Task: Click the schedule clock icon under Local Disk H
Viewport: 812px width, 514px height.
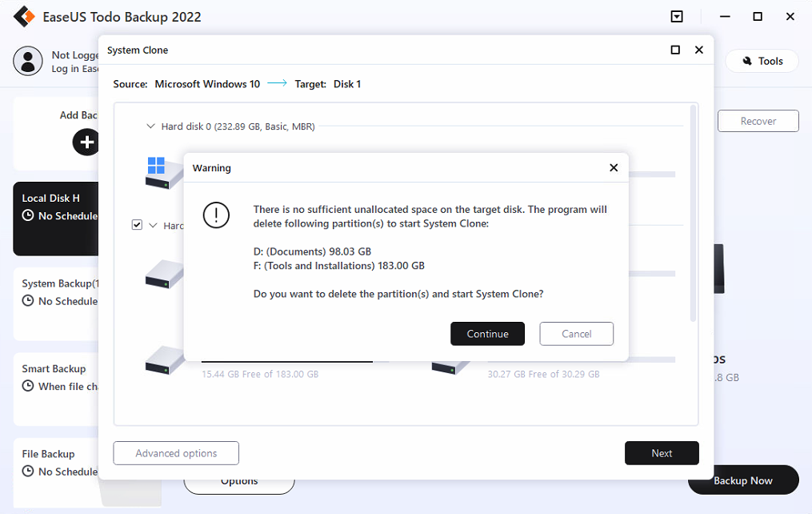Action: (28, 215)
